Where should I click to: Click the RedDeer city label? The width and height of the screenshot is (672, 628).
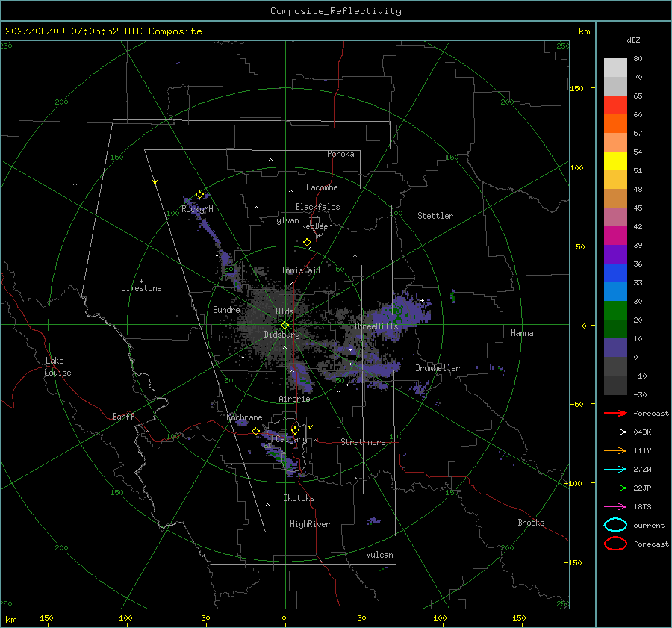(317, 226)
